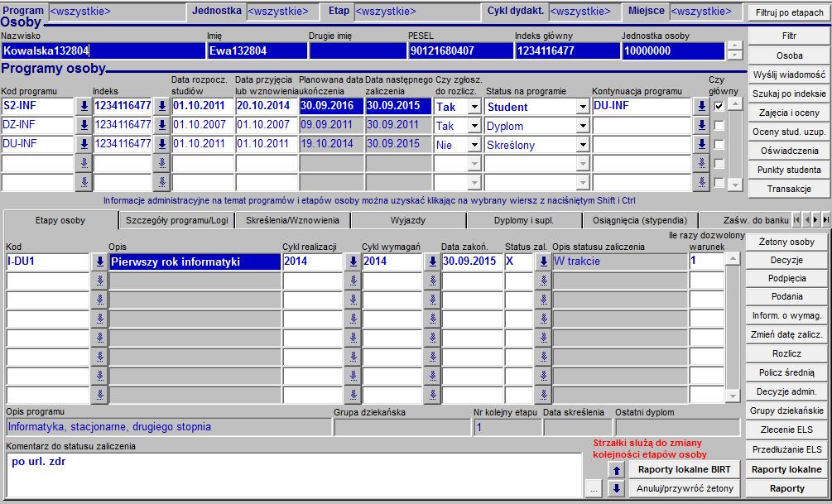This screenshot has width=832, height=504.
Task: Click Data zakoń. field 30.09.2015
Action: (472, 262)
